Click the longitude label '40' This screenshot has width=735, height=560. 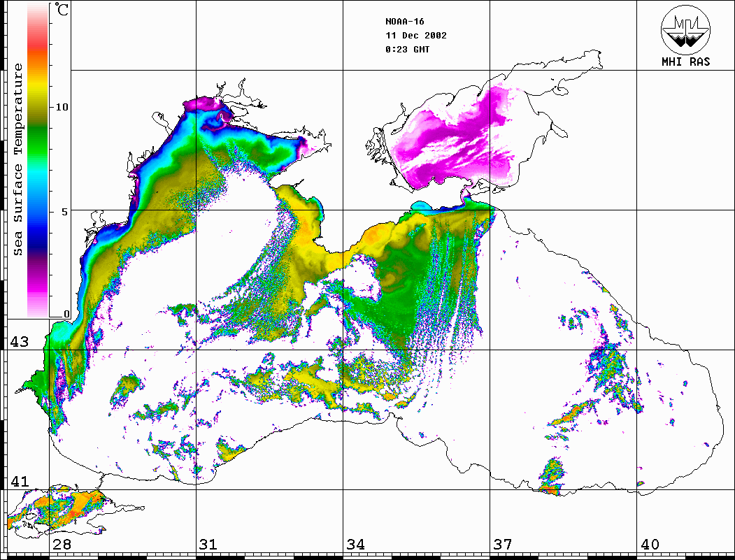point(650,545)
